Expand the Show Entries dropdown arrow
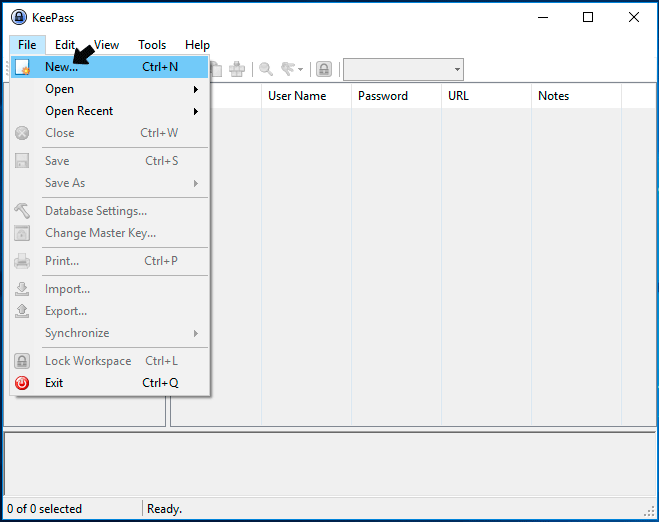This screenshot has height=522, width=659. [301, 69]
